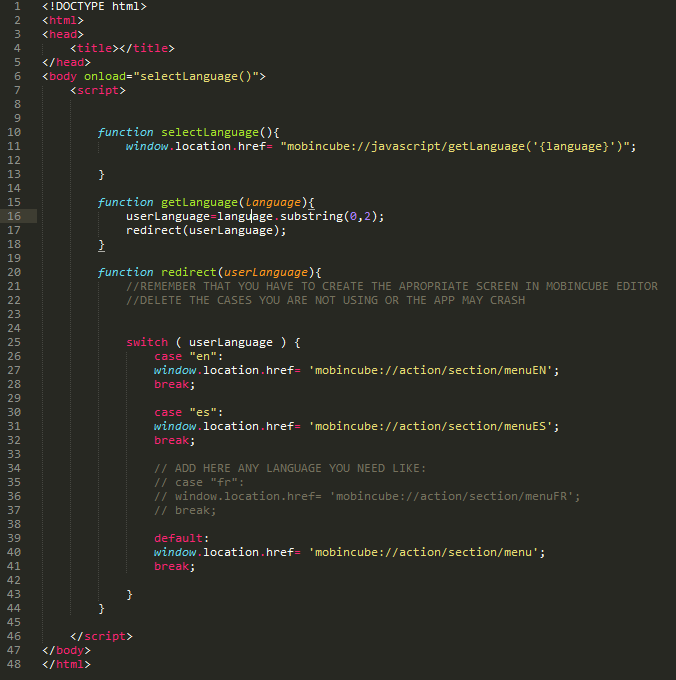Screen dimensions: 676x680
Task: Click 'window' on line 11
Action: coord(147,147)
